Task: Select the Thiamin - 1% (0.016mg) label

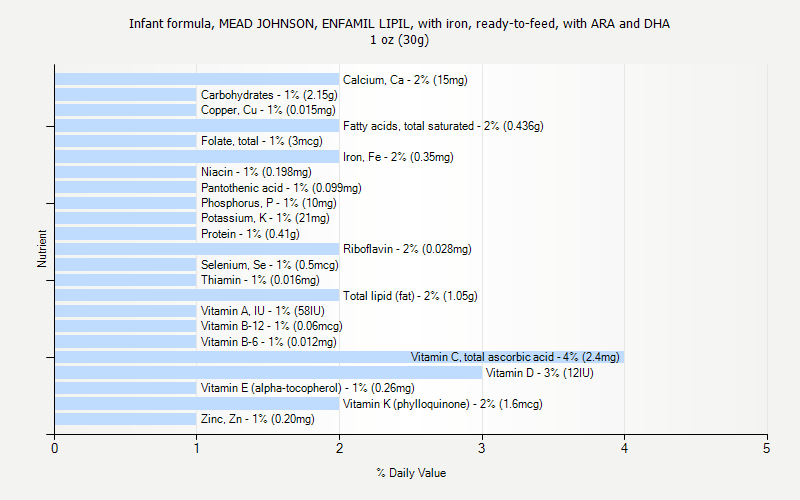Action: 260,280
